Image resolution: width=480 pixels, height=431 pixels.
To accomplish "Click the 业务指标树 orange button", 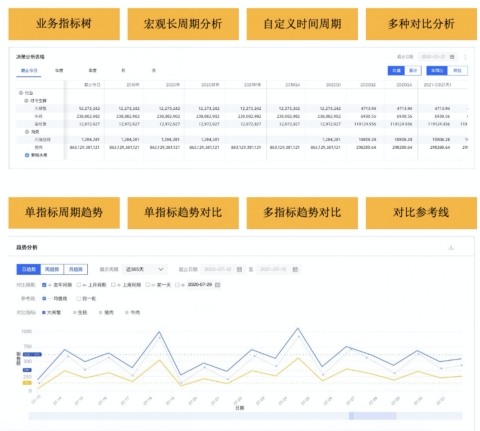I will point(64,24).
